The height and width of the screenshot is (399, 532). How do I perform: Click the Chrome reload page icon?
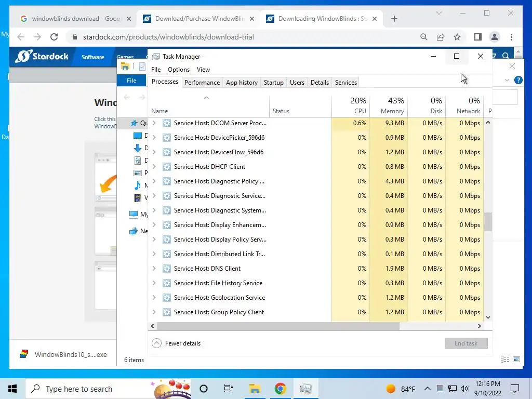[54, 37]
